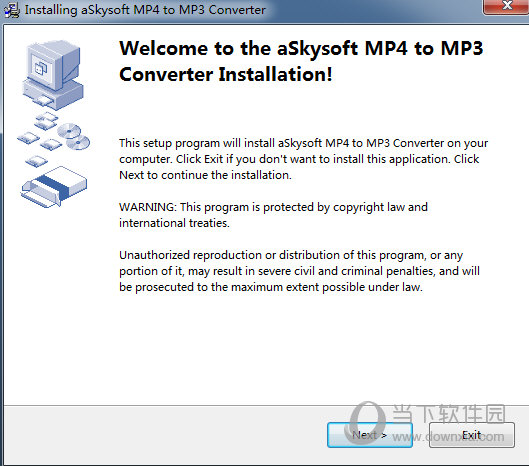Close the installer window with X
Viewport: 529px width, 466px height.
pyautogui.click(x=506, y=6)
